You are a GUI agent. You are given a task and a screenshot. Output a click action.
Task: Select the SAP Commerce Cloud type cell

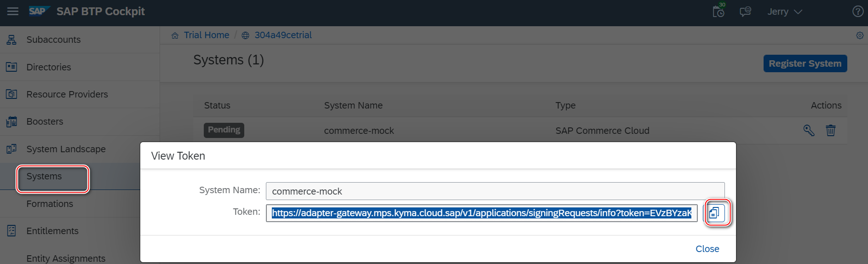[602, 131]
